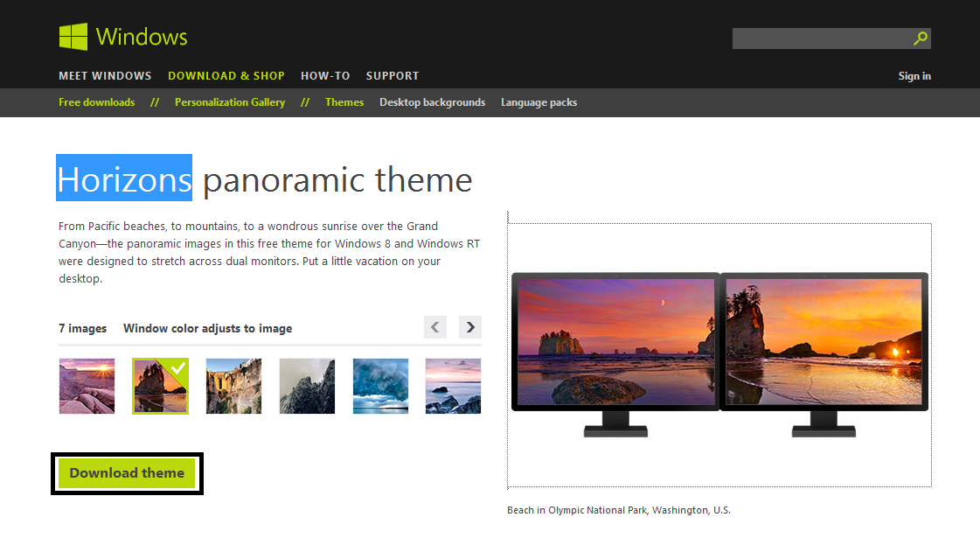Open the Desktop backgrounds page

(x=433, y=102)
